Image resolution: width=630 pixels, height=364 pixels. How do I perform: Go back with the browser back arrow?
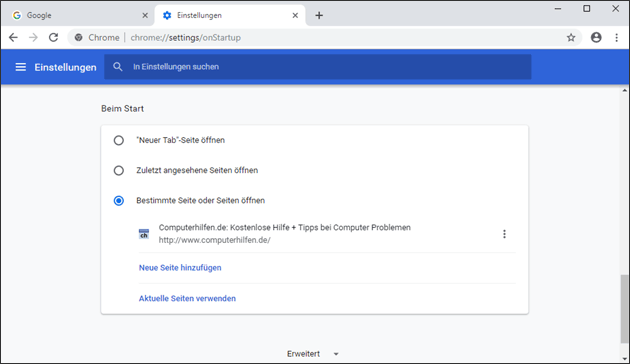(13, 37)
